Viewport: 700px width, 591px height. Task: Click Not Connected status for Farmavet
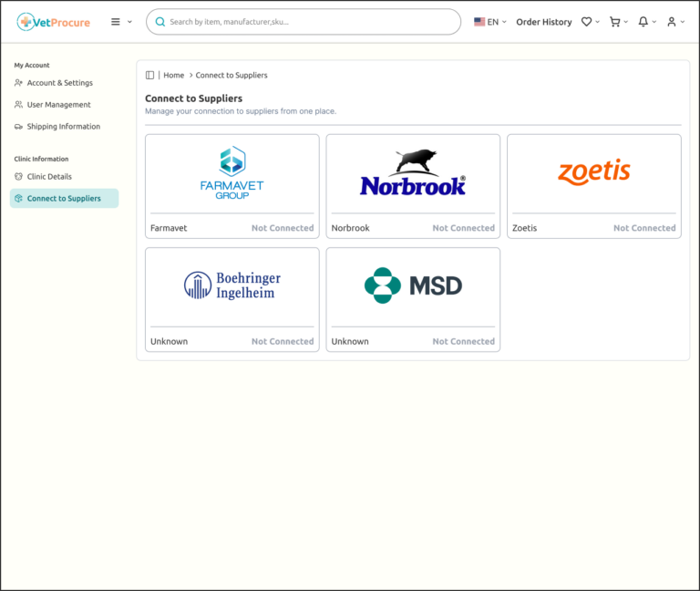[283, 228]
